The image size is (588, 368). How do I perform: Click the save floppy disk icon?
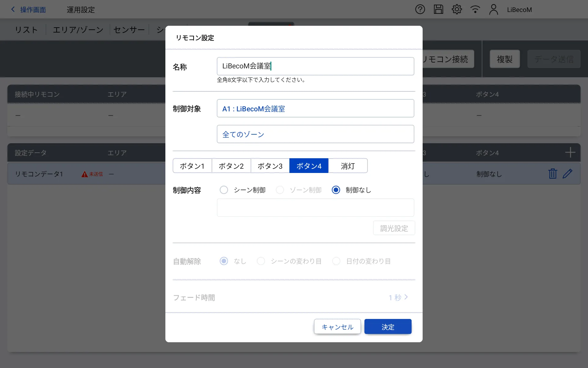438,10
